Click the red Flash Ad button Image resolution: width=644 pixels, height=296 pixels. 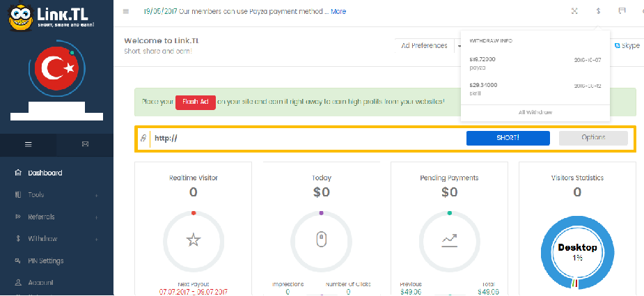(196, 102)
